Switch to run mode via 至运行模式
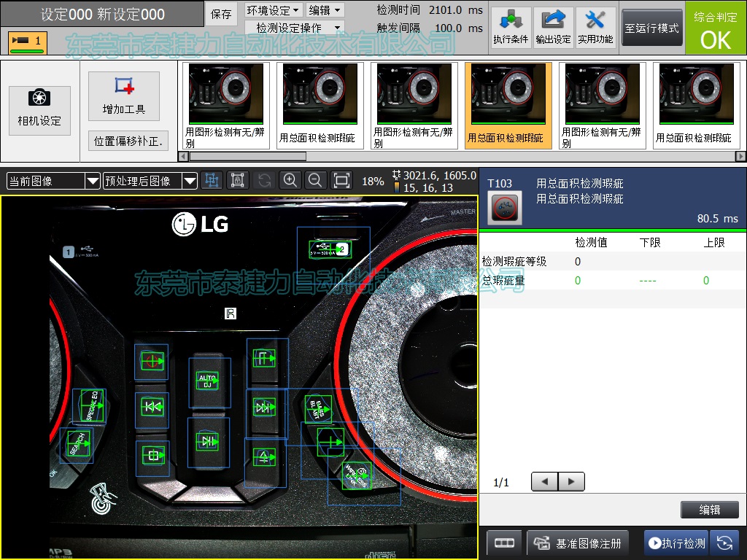This screenshot has width=747, height=560. click(651, 28)
